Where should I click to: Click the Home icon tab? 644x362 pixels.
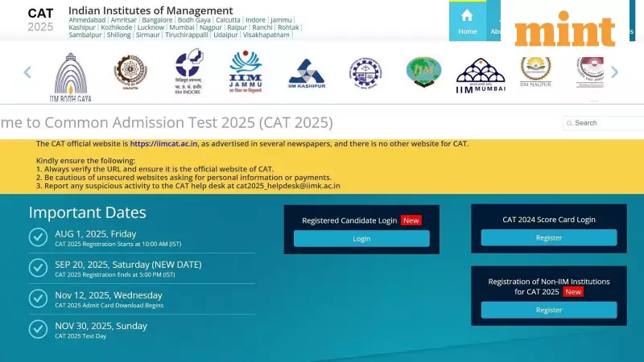[468, 22]
